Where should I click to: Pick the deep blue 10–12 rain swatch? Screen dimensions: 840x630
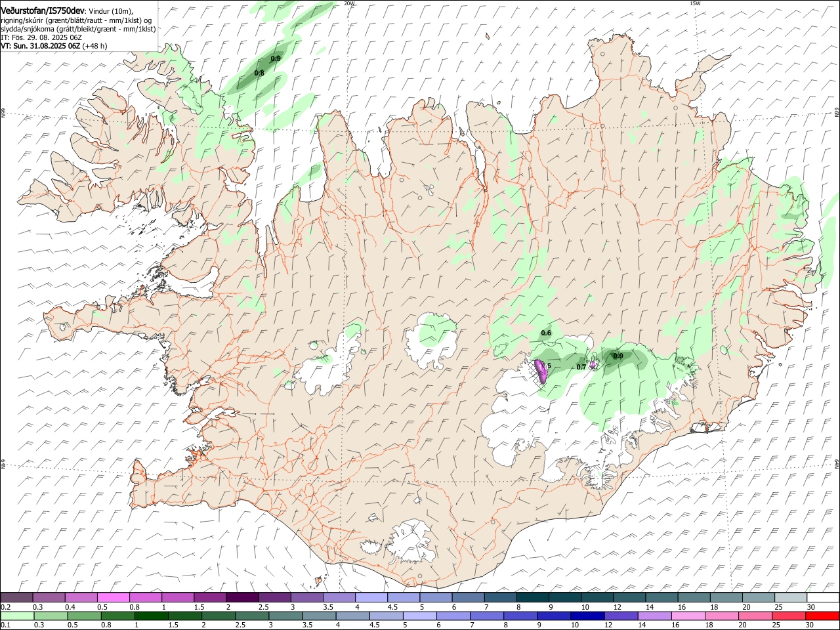tap(587, 616)
